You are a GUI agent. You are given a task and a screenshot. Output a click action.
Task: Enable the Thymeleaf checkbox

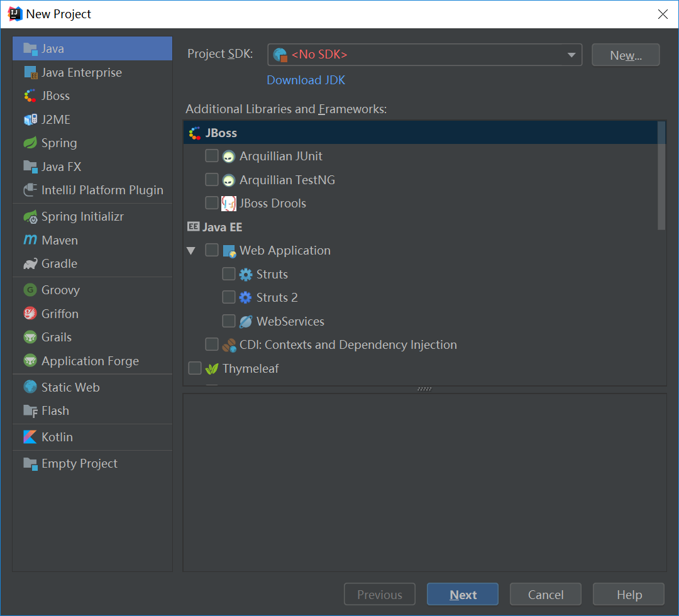[x=195, y=368]
